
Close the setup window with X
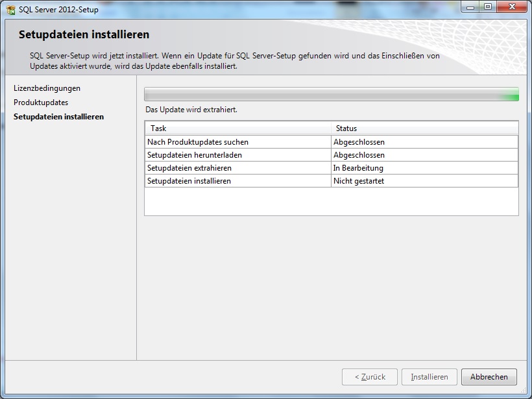pyautogui.click(x=512, y=6)
